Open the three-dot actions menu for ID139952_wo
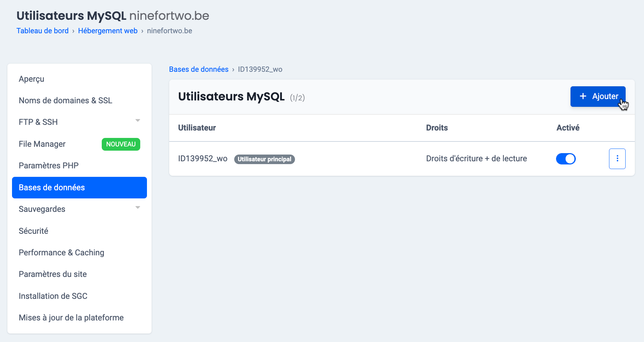Viewport: 644px width, 342px height. pos(617,159)
